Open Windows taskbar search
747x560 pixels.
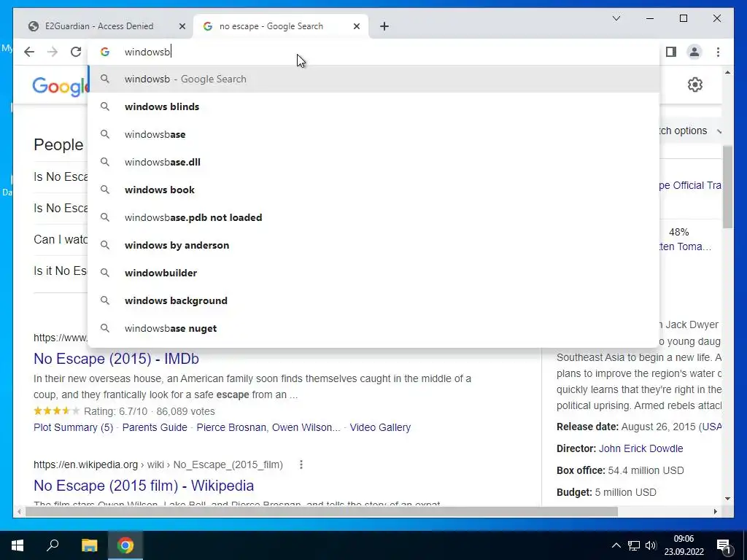click(x=53, y=545)
